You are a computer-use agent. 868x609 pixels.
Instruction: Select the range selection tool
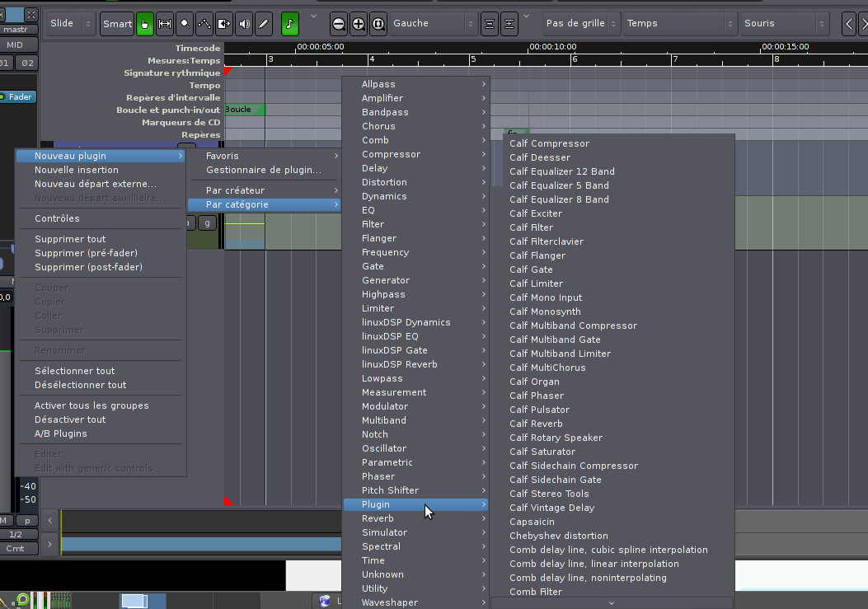pyautogui.click(x=165, y=24)
